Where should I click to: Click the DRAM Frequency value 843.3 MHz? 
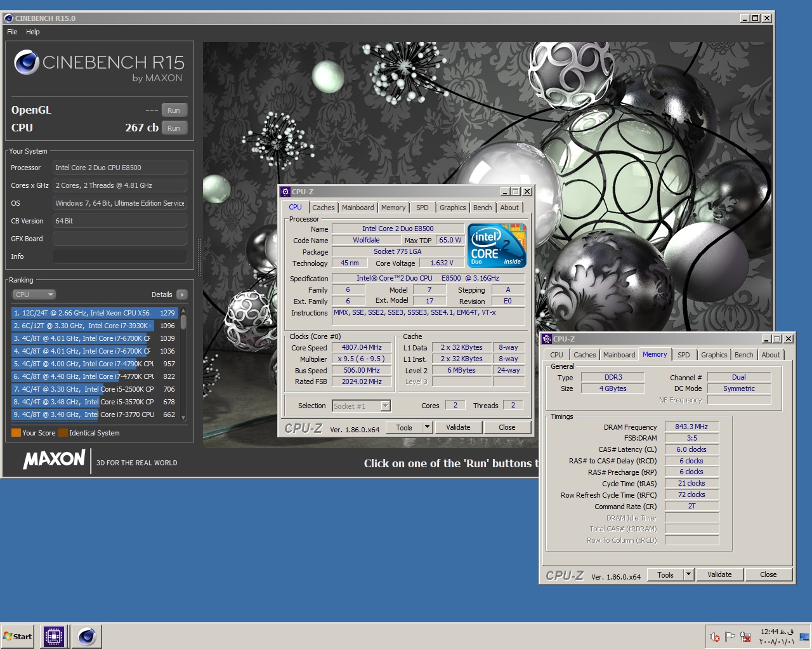coord(691,427)
